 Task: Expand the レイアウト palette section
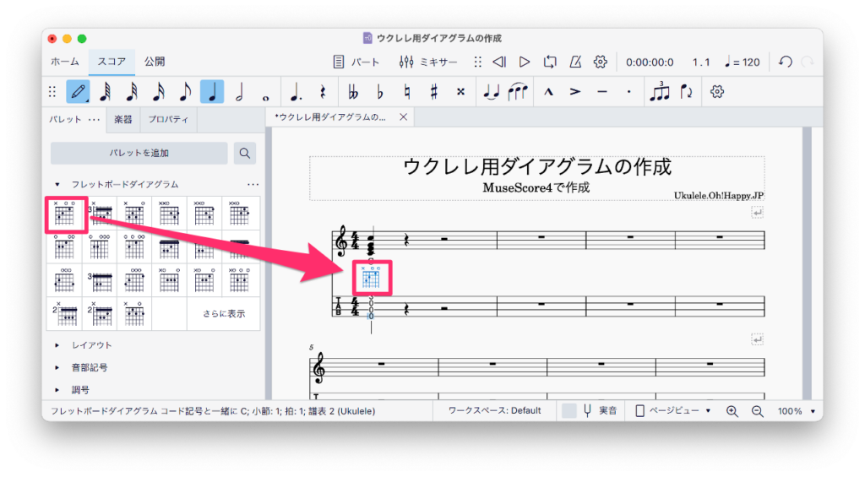57,345
